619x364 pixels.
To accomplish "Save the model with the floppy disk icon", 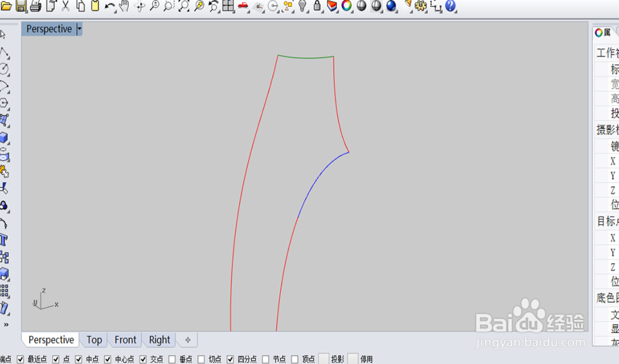I will tap(20, 6).
